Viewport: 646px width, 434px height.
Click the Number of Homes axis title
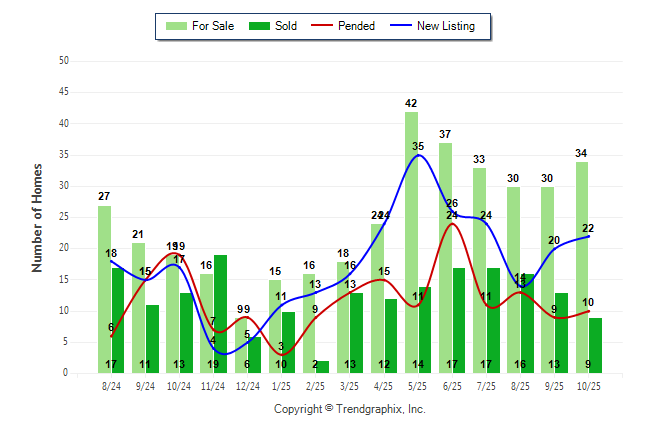click(x=37, y=217)
